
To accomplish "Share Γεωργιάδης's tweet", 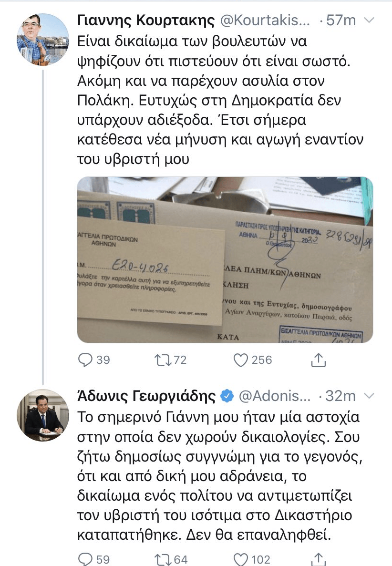I will 318,559.
